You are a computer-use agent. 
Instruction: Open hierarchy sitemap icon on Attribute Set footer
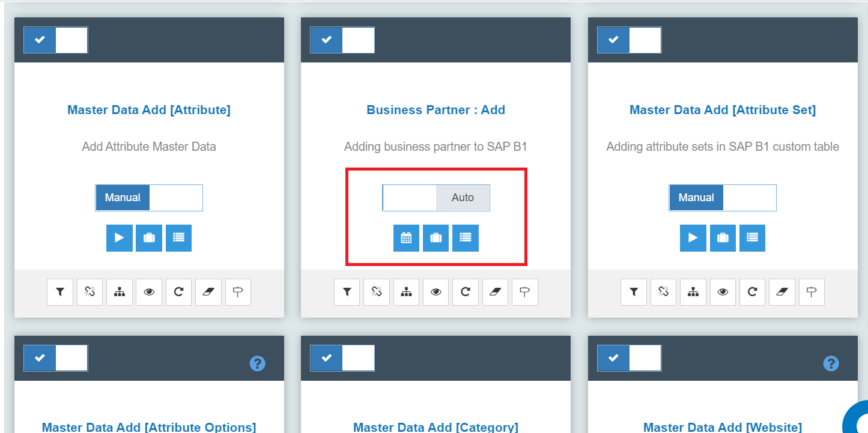pyautogui.click(x=693, y=292)
